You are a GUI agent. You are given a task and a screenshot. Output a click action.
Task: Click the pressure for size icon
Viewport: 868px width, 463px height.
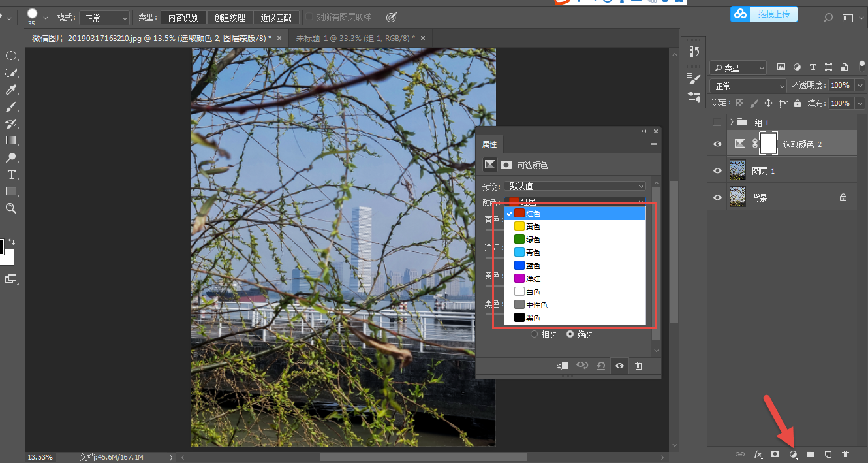[392, 18]
